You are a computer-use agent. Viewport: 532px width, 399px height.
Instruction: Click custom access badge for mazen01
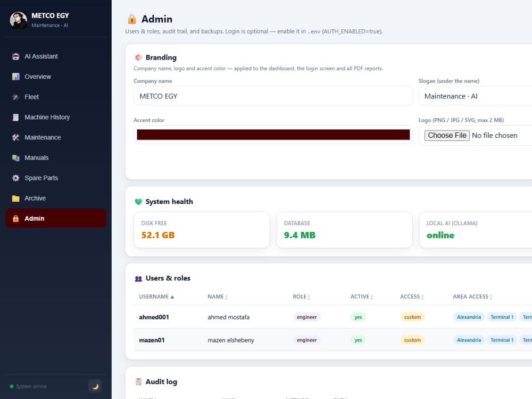click(x=412, y=340)
